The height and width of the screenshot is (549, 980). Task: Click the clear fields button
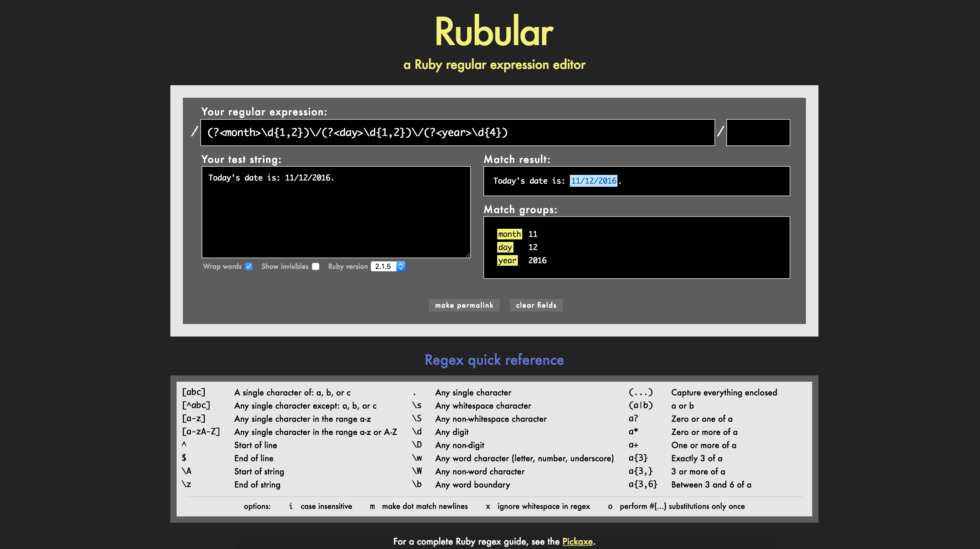pyautogui.click(x=536, y=305)
